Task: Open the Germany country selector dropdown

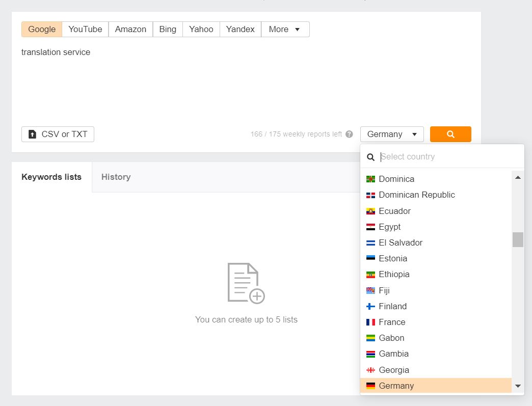Action: point(392,134)
